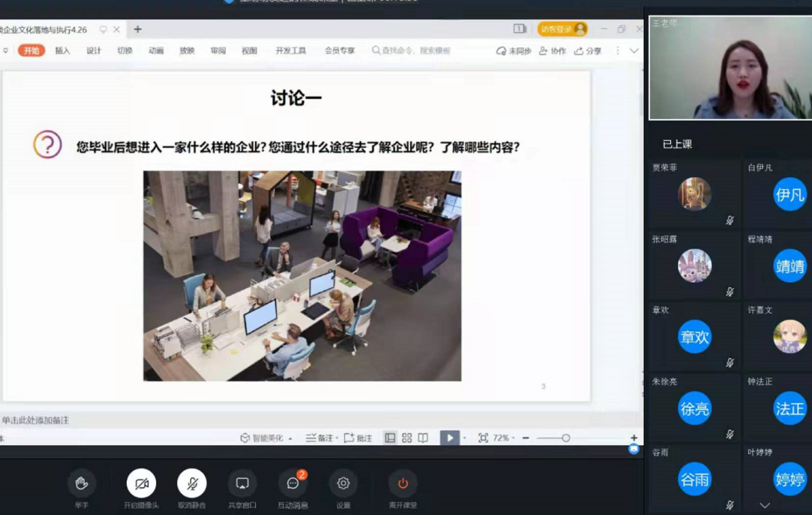Close the 企业文化落地与执行4.26 document tab
This screenshot has width=812, height=515.
117,30
